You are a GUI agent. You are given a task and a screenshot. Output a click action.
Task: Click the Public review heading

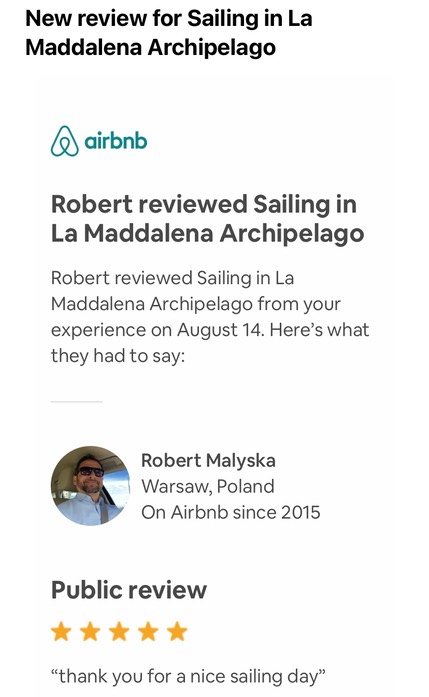(x=129, y=590)
